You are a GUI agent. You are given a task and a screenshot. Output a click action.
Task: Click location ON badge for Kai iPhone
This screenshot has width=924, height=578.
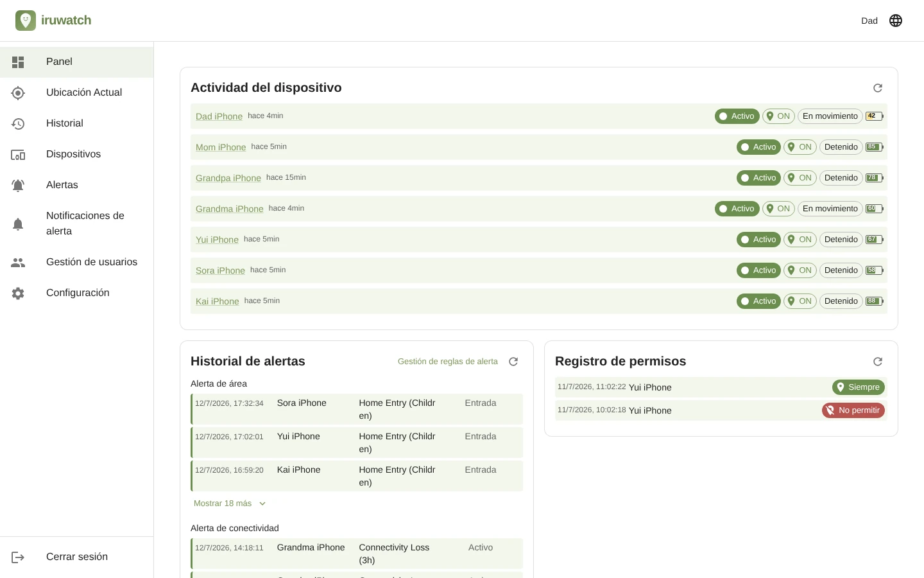click(800, 301)
